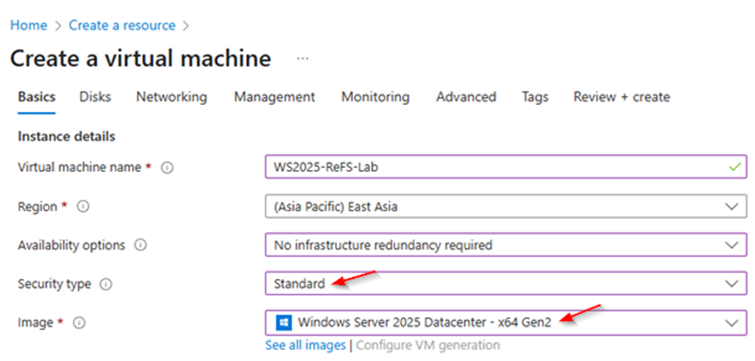Open the Review + create tab
Screen dimensions: 755x361
click(x=621, y=97)
